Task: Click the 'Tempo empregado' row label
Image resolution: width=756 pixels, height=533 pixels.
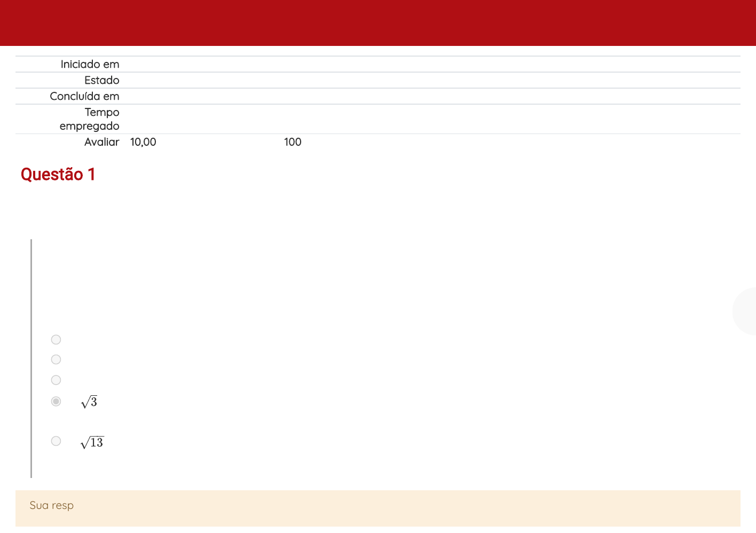Action: tap(90, 119)
